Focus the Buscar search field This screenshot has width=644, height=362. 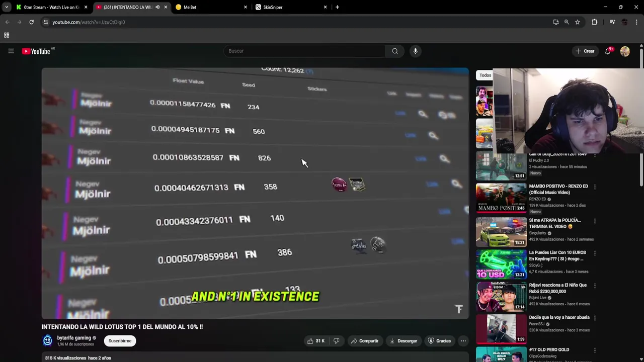point(304,51)
